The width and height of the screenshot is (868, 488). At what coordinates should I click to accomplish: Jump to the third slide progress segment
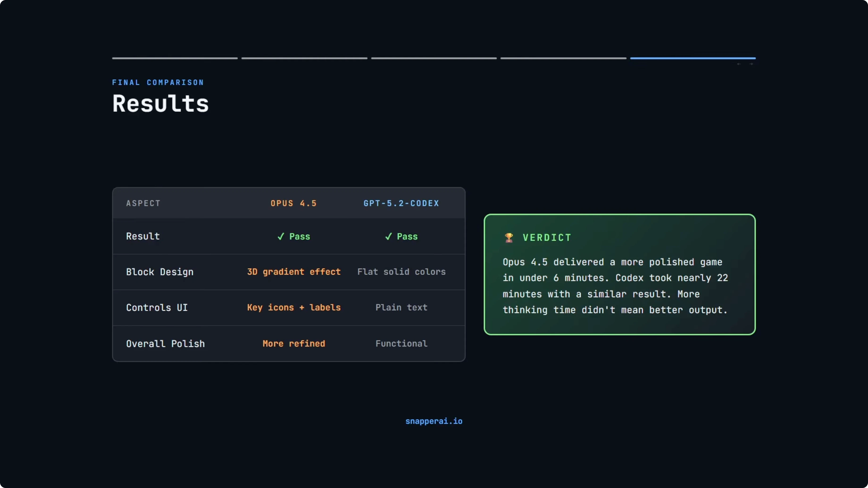point(434,58)
